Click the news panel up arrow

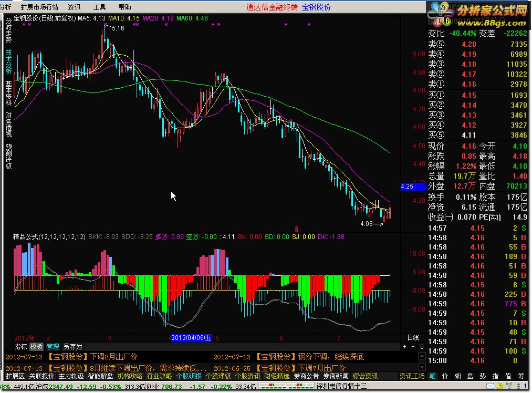[x=422, y=356]
